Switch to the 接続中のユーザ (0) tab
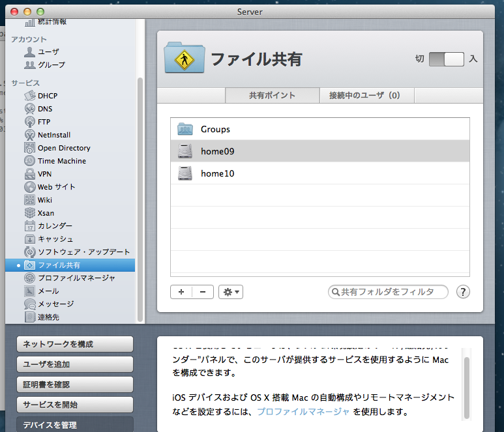The image size is (504, 432). click(366, 95)
